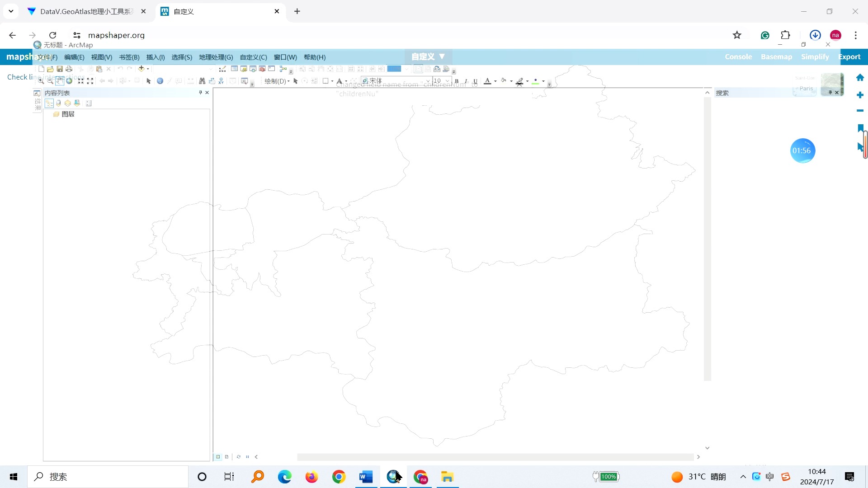The width and height of the screenshot is (868, 488).
Task: Click the Console tab on mapshaper
Action: [739, 56]
